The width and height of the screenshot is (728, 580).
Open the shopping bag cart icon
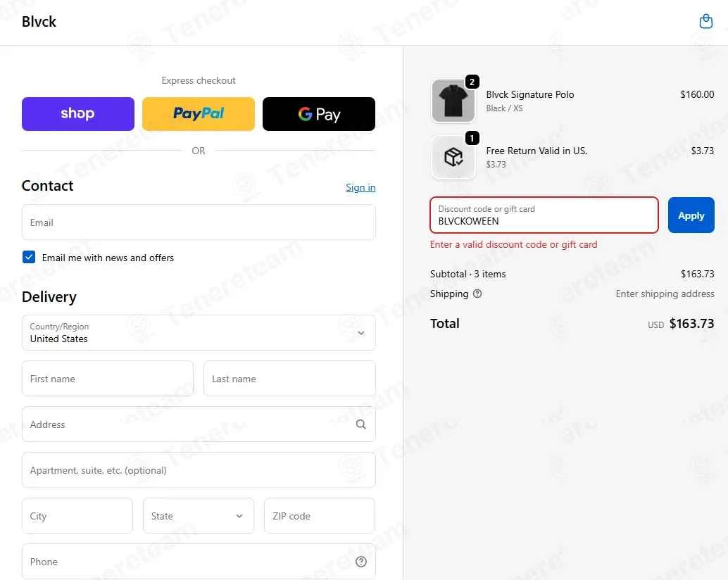pyautogui.click(x=705, y=21)
